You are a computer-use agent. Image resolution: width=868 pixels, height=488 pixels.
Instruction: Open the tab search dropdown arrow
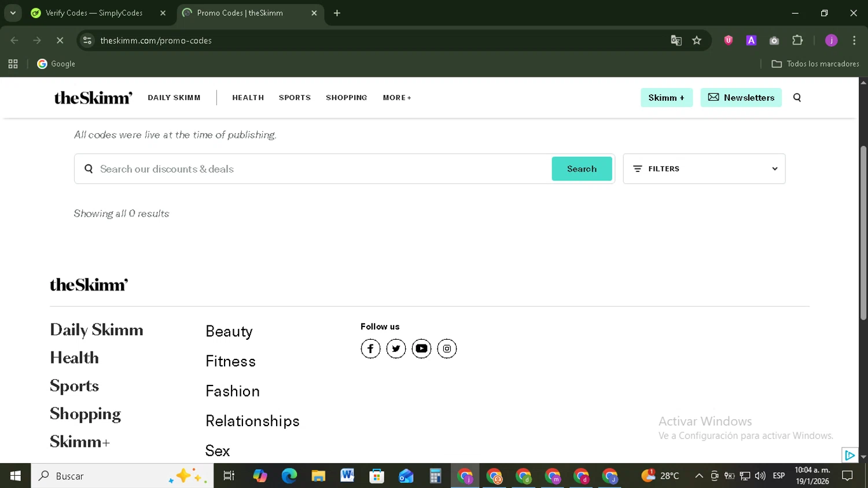coord(13,13)
